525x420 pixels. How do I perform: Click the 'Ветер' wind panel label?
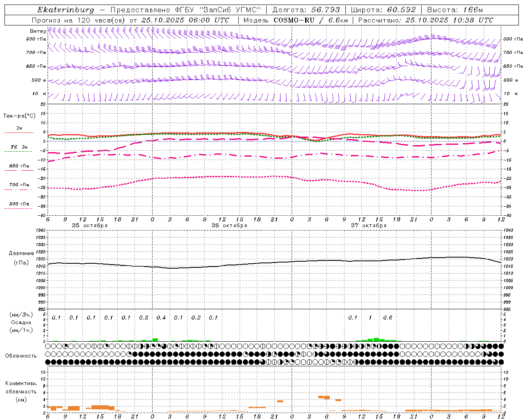pos(38,31)
